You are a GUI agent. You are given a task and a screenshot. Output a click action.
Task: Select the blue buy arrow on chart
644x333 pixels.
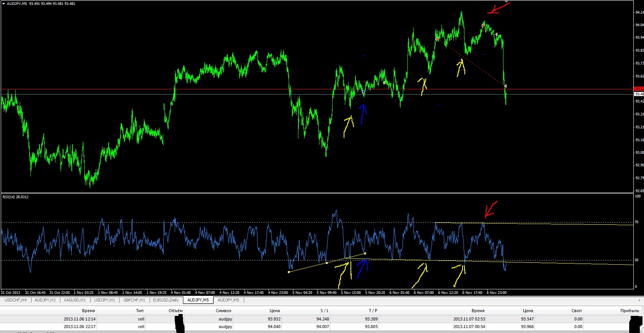363,92
